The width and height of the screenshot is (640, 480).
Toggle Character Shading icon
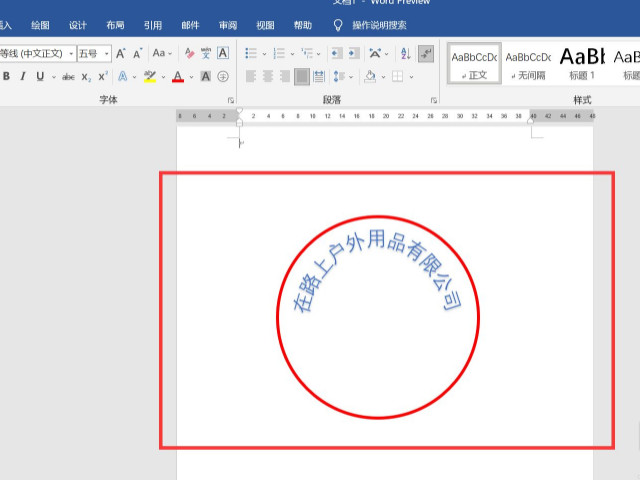coord(206,76)
